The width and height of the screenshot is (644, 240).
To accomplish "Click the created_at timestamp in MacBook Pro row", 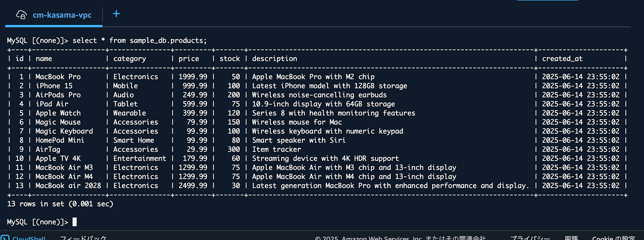I will point(581,77).
